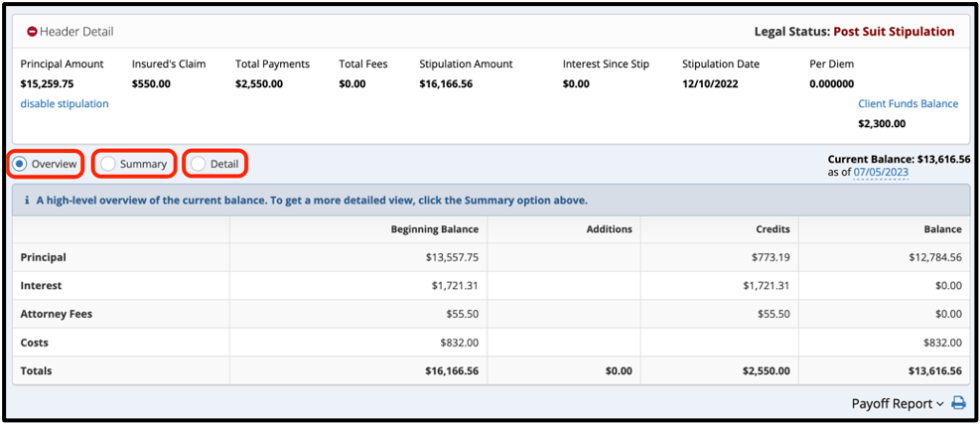Click the printer icon beside Payoff Report
Image resolution: width=980 pixels, height=424 pixels.
(958, 404)
